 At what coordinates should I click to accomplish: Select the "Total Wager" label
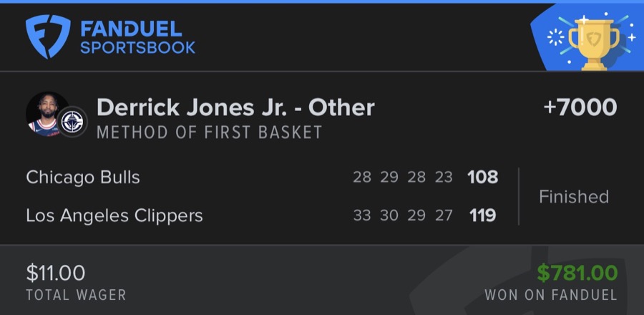76,294
